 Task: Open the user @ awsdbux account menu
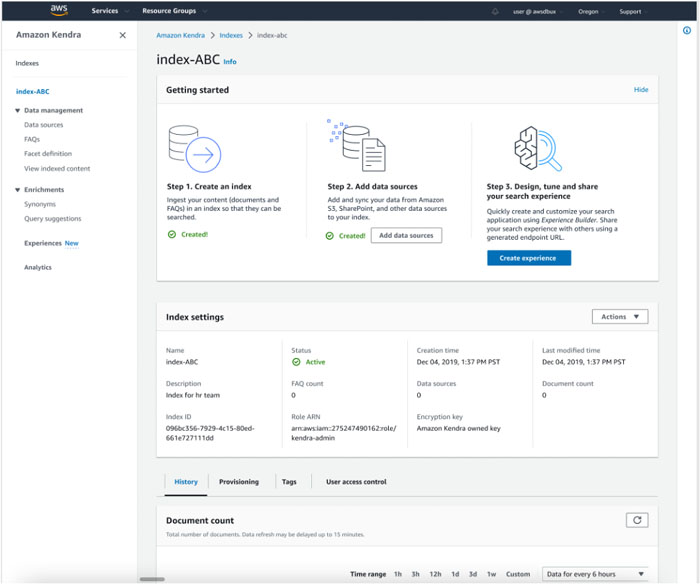(x=537, y=12)
